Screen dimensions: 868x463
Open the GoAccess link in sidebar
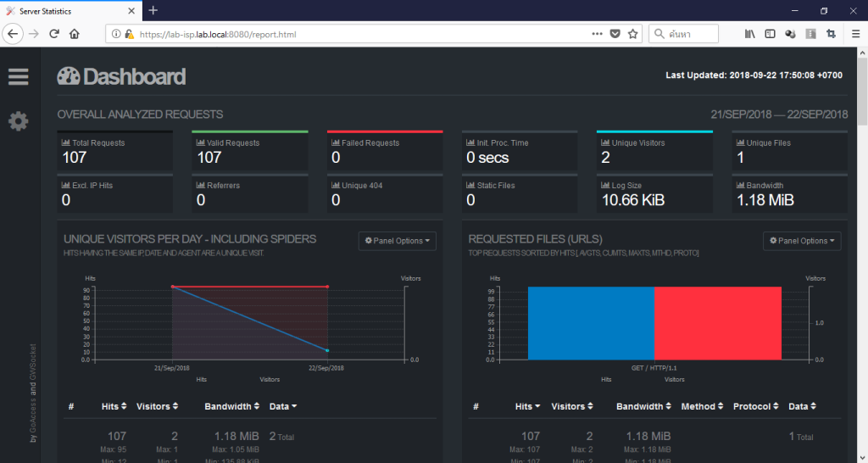pyautogui.click(x=33, y=416)
